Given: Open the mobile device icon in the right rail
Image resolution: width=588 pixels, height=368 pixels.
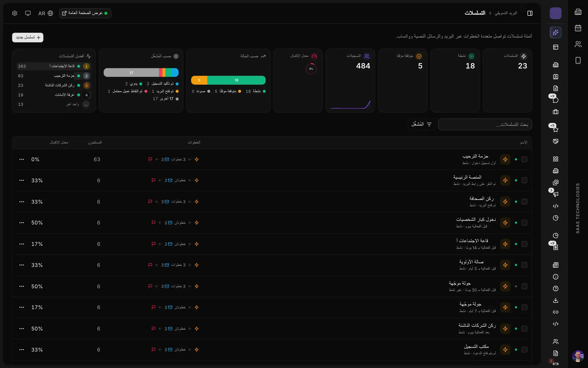Looking at the screenshot, I should (x=578, y=60).
